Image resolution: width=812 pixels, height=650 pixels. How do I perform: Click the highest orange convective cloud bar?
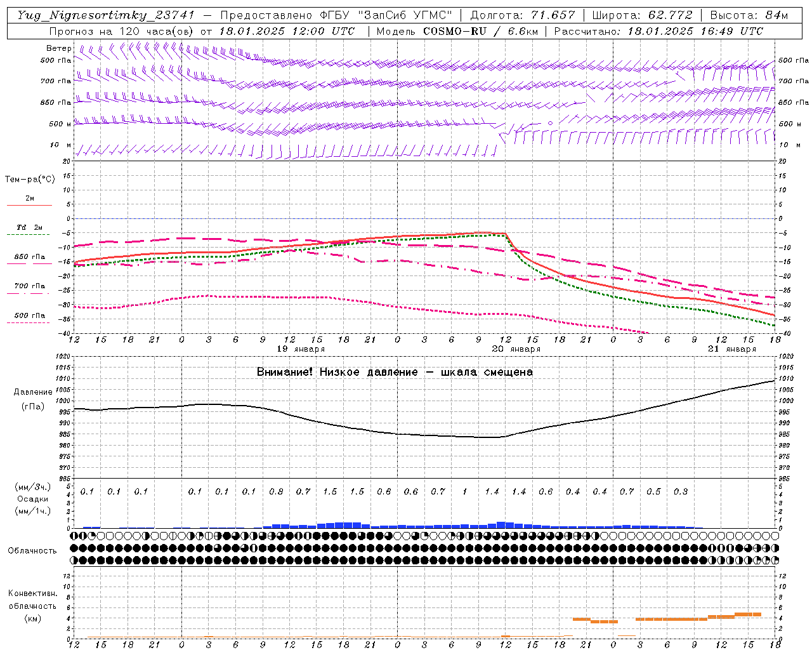(x=747, y=614)
